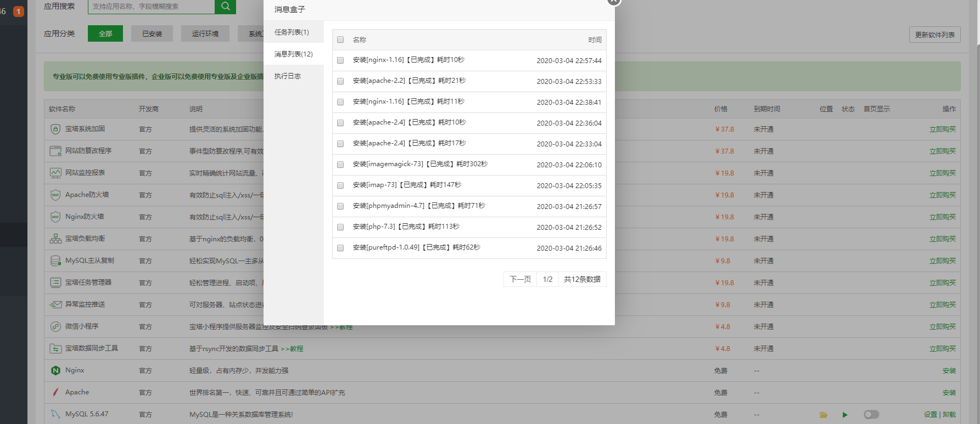Check the apache-2.4 耗时10秒 message
The image size is (980, 424).
coord(340,123)
